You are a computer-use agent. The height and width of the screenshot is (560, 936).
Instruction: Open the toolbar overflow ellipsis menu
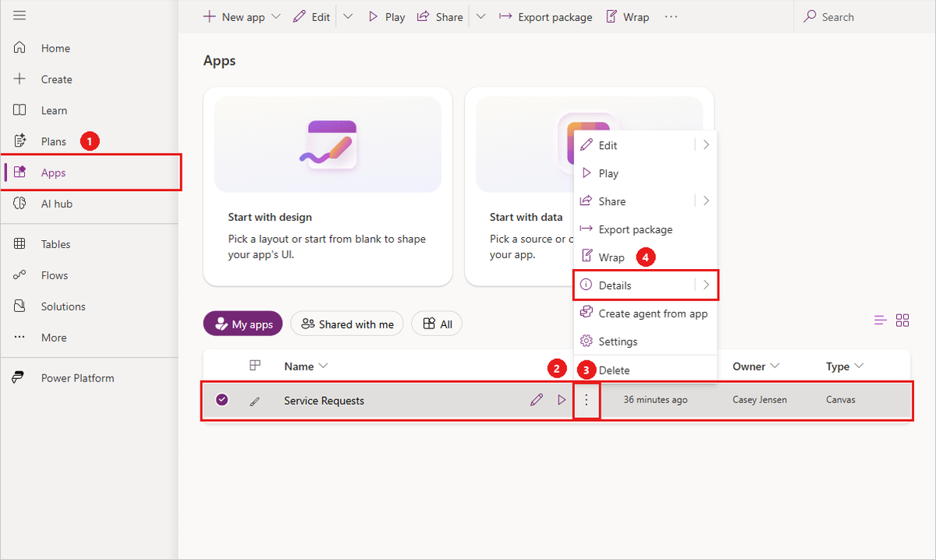point(671,16)
